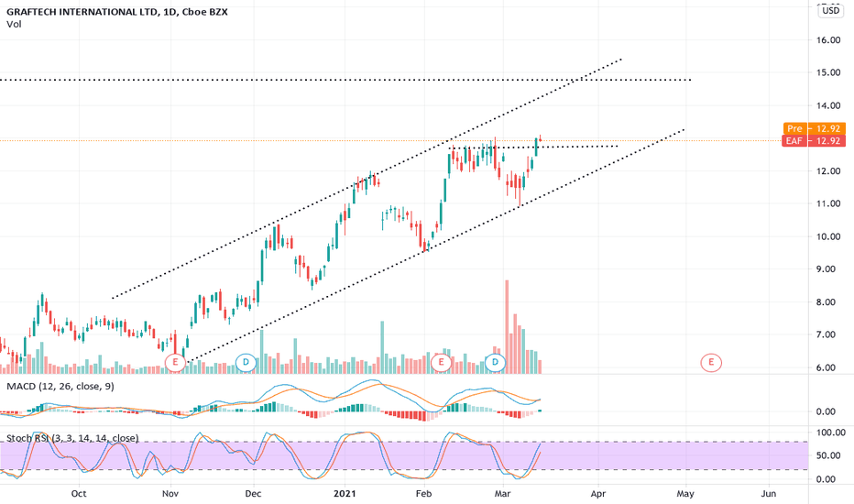The height and width of the screenshot is (504, 854).
Task: Open the dividend marker before March
Action: coord(495,362)
